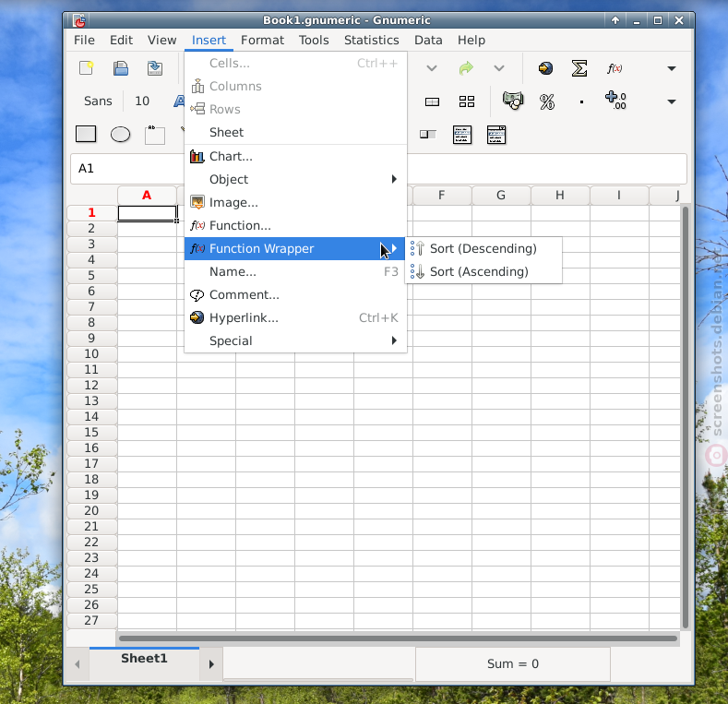Select the label Ab object tool
This screenshot has height=704, width=728.
pyautogui.click(x=155, y=135)
